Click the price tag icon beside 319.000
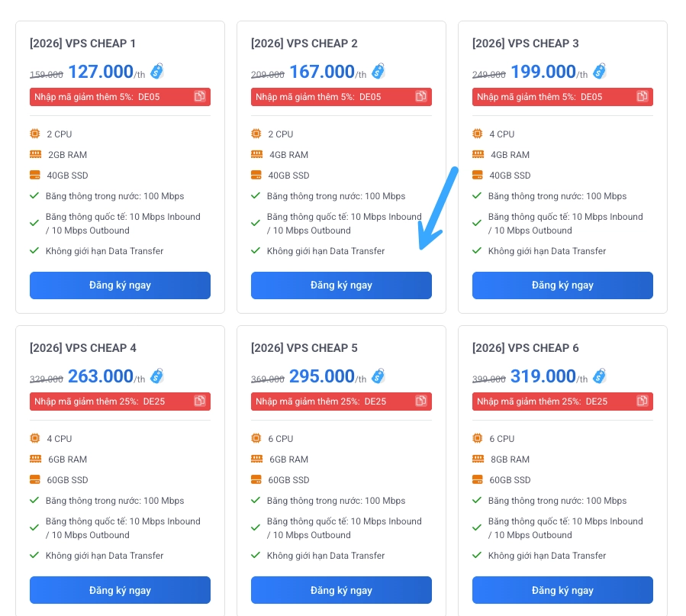 (x=600, y=376)
